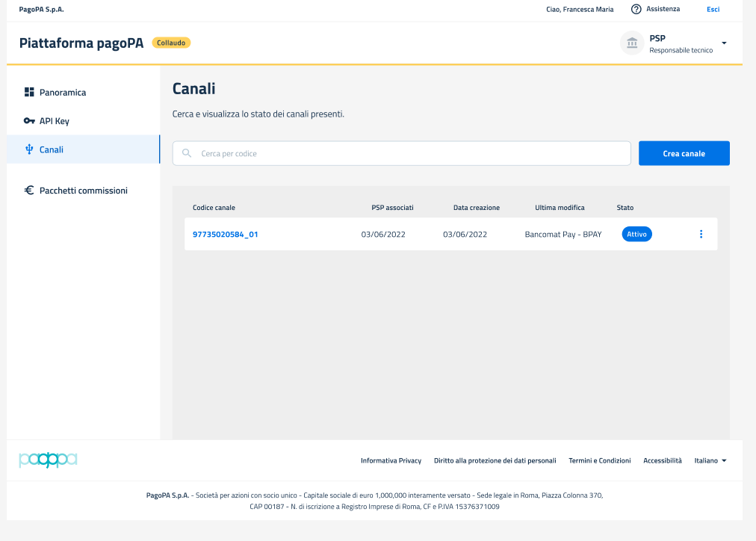Click the API Key key icon
Viewport: 756px width, 541px height.
[29, 121]
